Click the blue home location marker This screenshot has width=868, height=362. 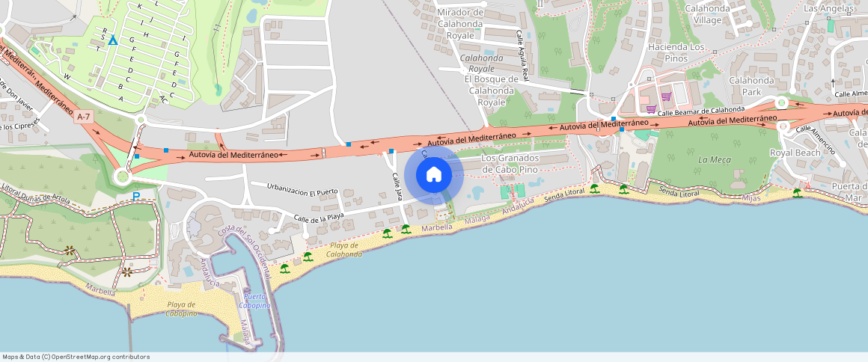(434, 175)
